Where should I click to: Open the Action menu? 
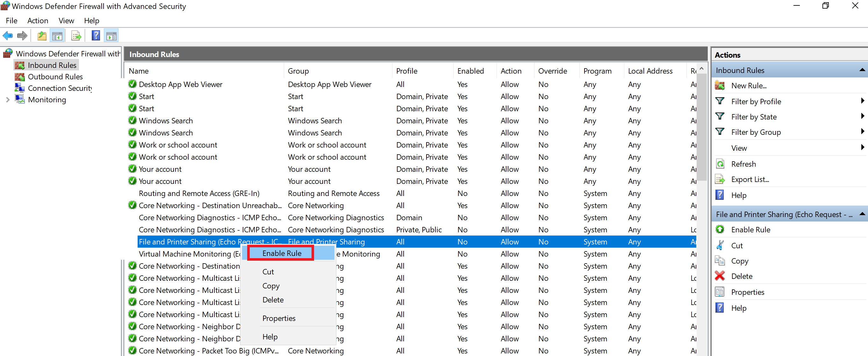(x=38, y=21)
